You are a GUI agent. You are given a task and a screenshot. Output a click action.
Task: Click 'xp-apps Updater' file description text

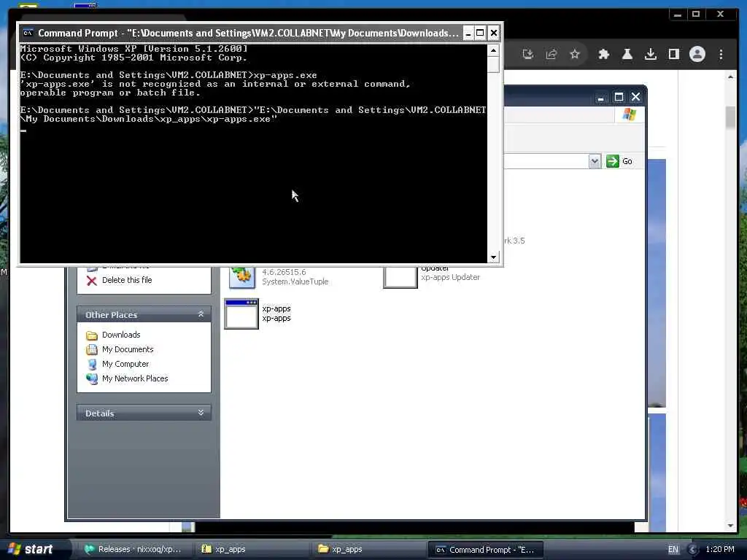[x=450, y=277]
